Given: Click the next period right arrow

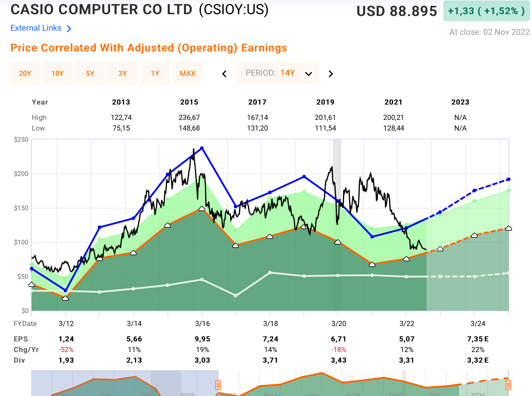Looking at the screenshot, I should pyautogui.click(x=331, y=74).
